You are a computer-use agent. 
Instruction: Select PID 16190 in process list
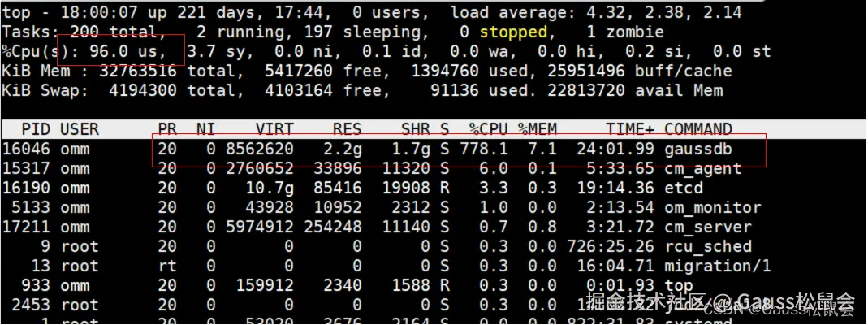pyautogui.click(x=25, y=188)
